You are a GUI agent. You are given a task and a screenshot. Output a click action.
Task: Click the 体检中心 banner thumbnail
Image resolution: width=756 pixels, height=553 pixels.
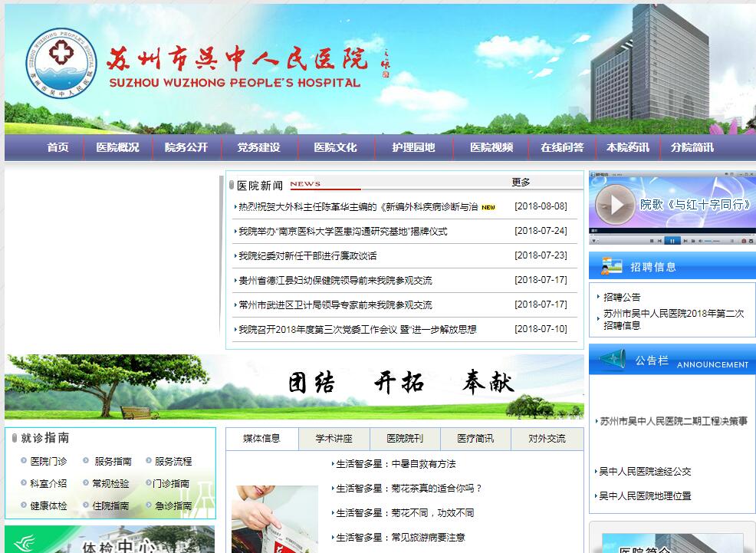pyautogui.click(x=110, y=540)
